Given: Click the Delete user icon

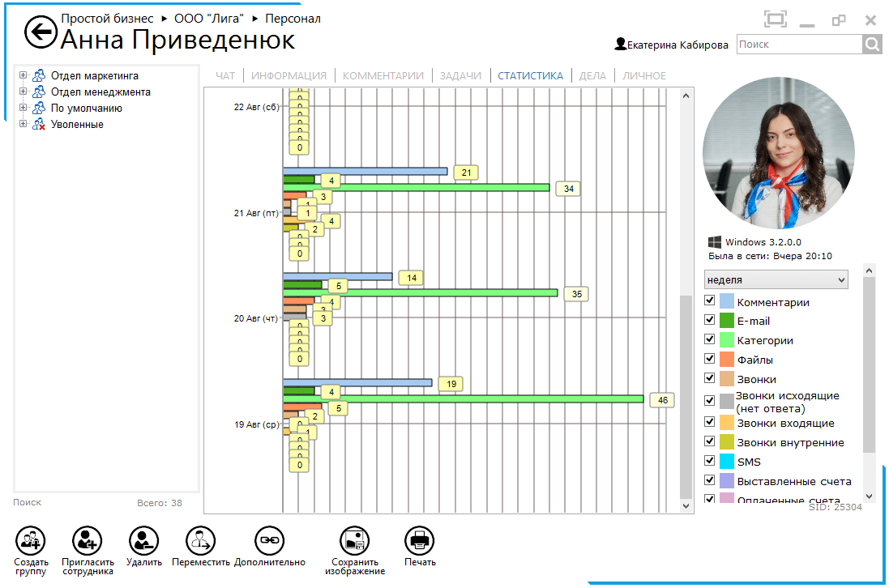Looking at the screenshot, I should [143, 539].
